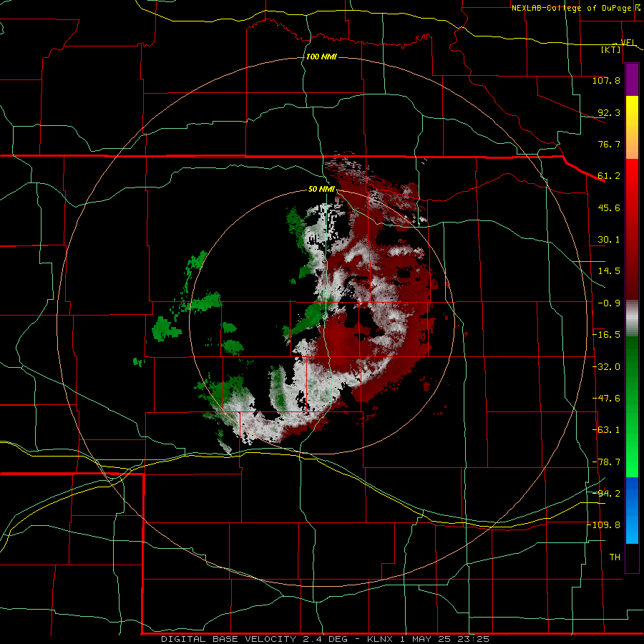The width and height of the screenshot is (644, 644).
Task: Click the -47.6 value on the velocity scale
Action: point(606,399)
